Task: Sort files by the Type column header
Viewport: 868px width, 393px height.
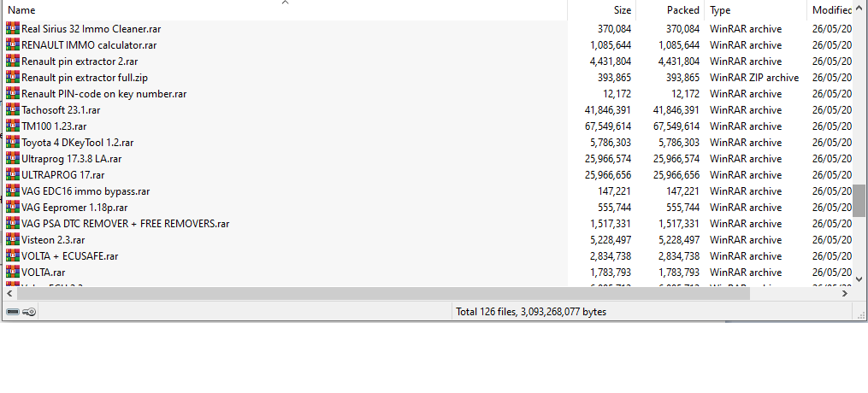Action: coord(756,10)
